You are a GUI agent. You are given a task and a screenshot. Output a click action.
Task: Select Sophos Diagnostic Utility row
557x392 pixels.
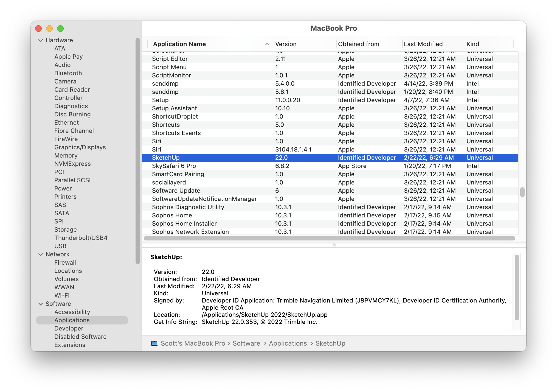(330, 207)
